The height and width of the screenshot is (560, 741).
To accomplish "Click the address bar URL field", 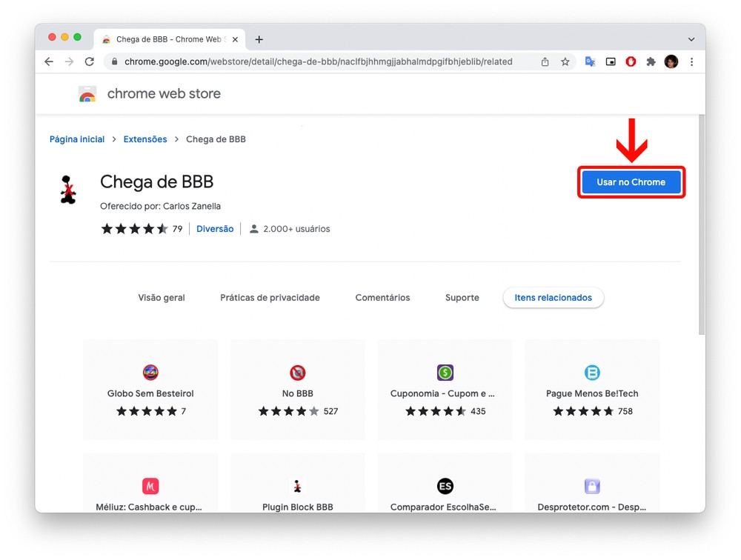I will 319,62.
